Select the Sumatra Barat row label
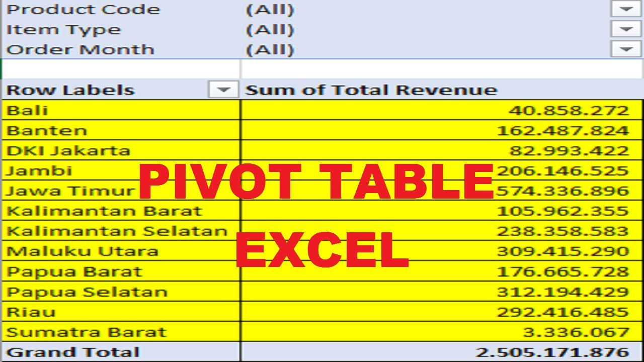 point(121,332)
